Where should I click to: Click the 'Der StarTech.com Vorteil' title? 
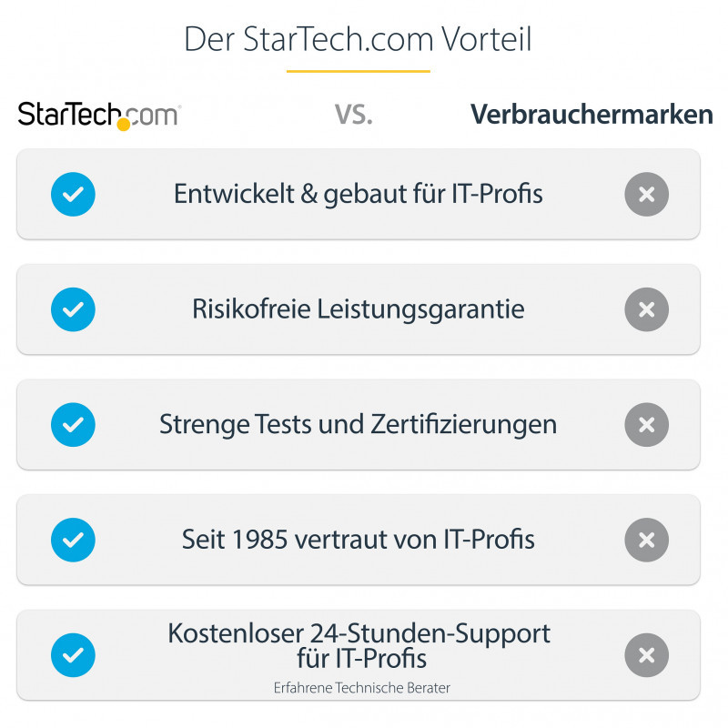click(358, 40)
